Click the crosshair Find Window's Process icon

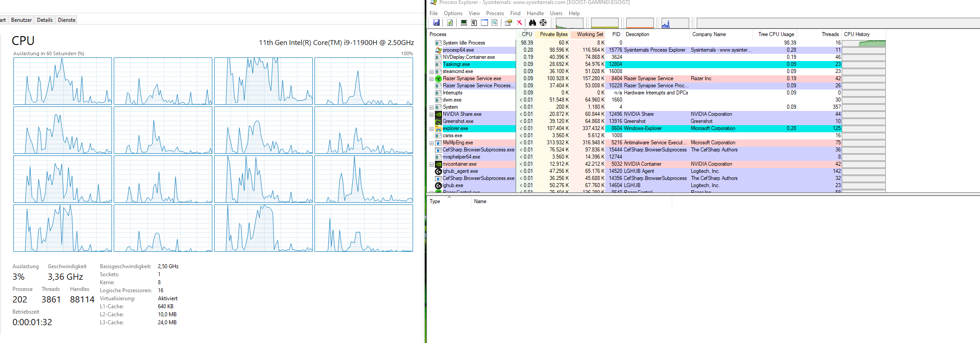(x=543, y=23)
